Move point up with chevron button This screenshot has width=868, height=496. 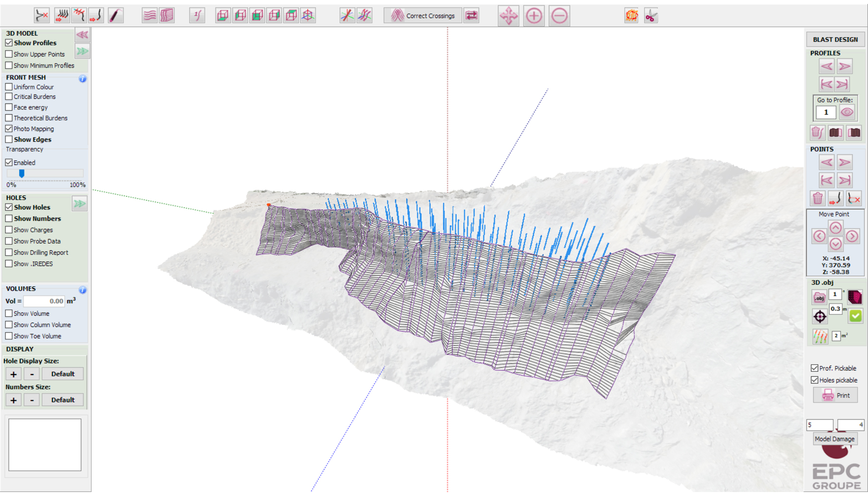click(x=835, y=228)
